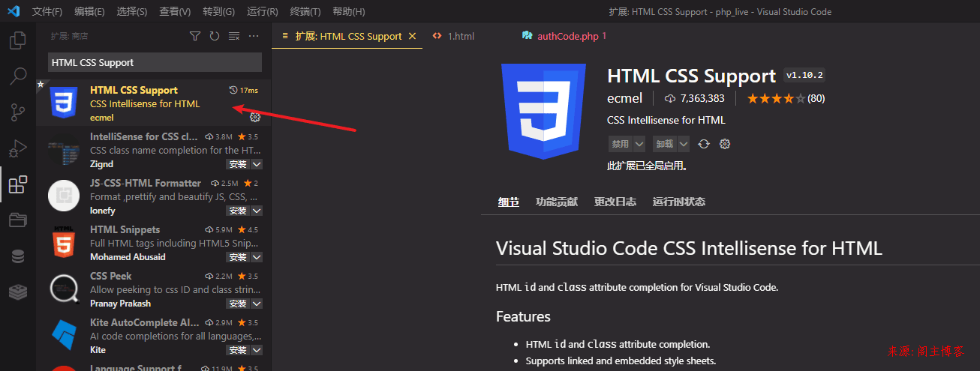Click the sync icon next to 卸载 button
Viewport: 980px width, 371px height.
point(704,144)
